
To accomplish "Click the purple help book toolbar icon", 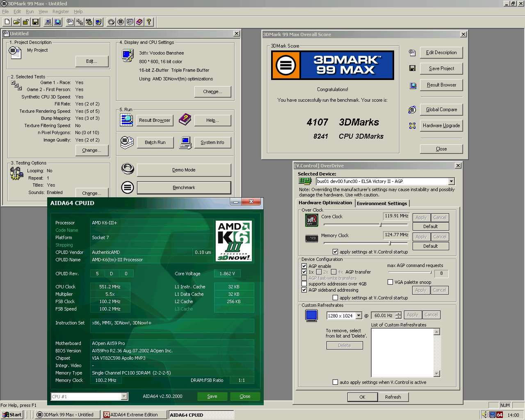I will pos(139,22).
